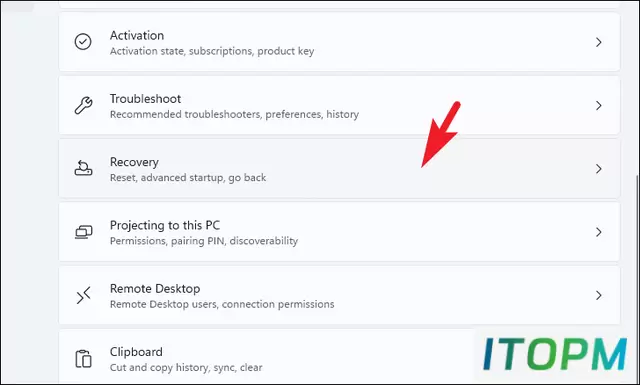The height and width of the screenshot is (385, 640).
Task: Open the Remote Desktop chevron arrow
Action: (x=598, y=295)
